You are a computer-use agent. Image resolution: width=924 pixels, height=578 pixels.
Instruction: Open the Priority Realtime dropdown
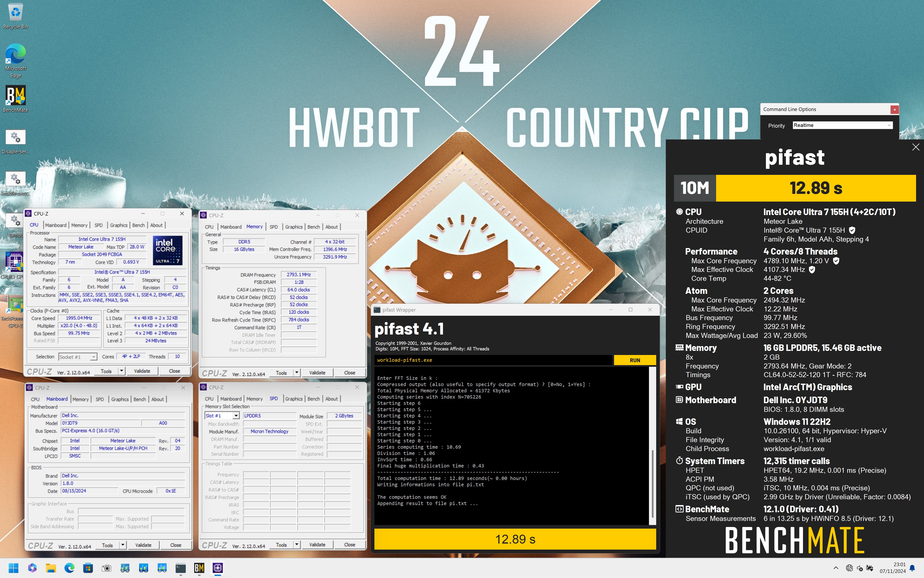842,125
